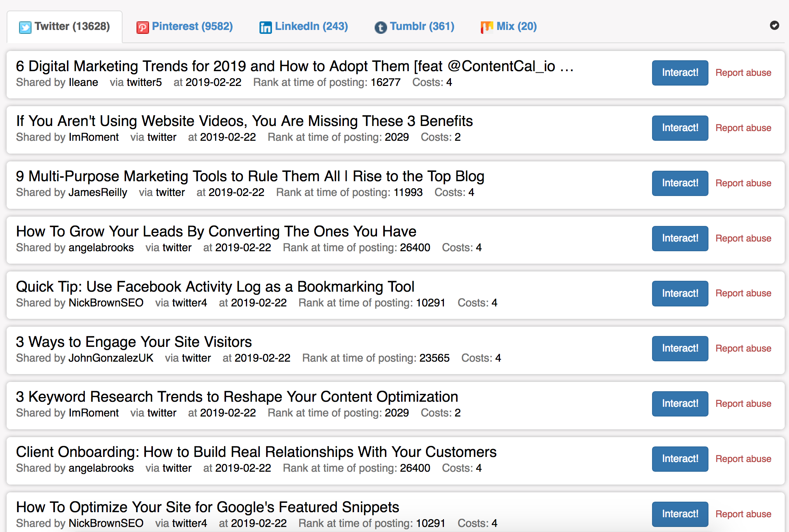789x532 pixels.
Task: Report abuse on Google's Featured Snippets post
Action: [743, 514]
